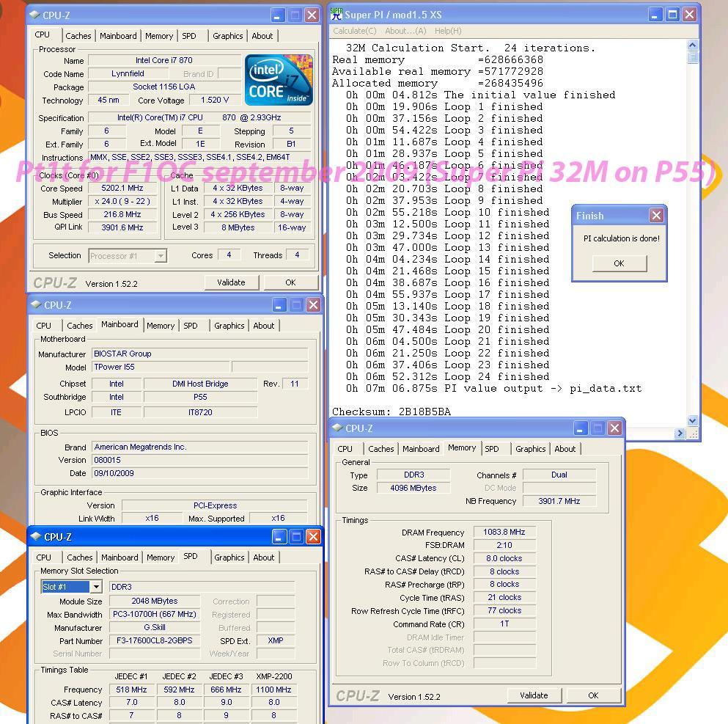This screenshot has width=728, height=724.
Task: Click OK in the CPU-Z Memory window
Action: click(593, 695)
